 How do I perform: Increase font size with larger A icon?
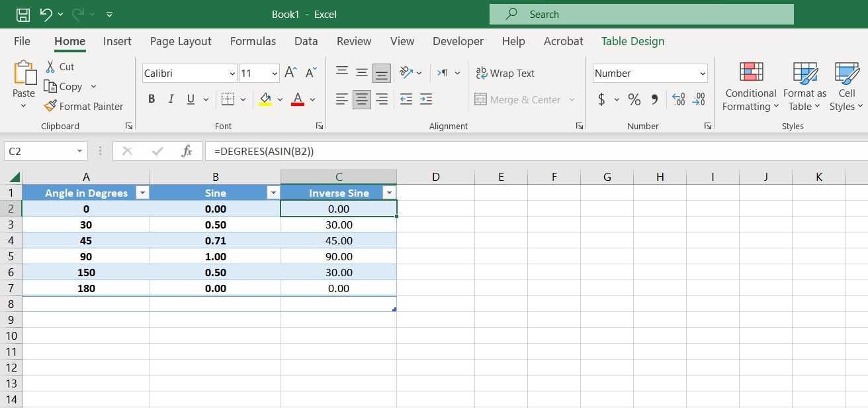[x=290, y=73]
